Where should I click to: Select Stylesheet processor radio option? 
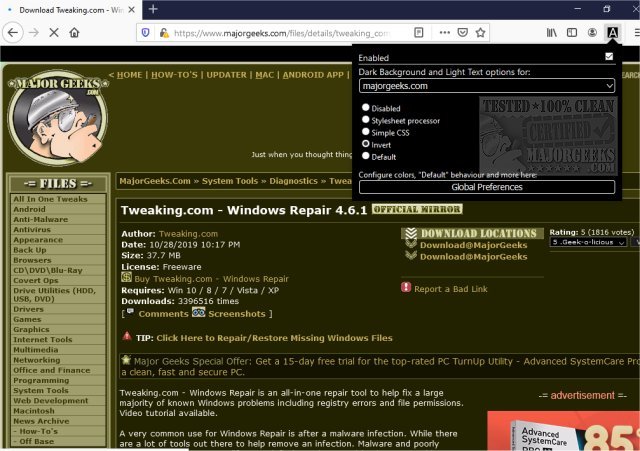click(x=366, y=120)
